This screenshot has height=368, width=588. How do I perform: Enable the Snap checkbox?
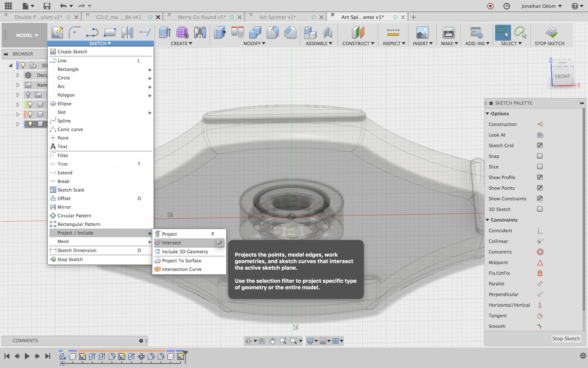click(540, 156)
